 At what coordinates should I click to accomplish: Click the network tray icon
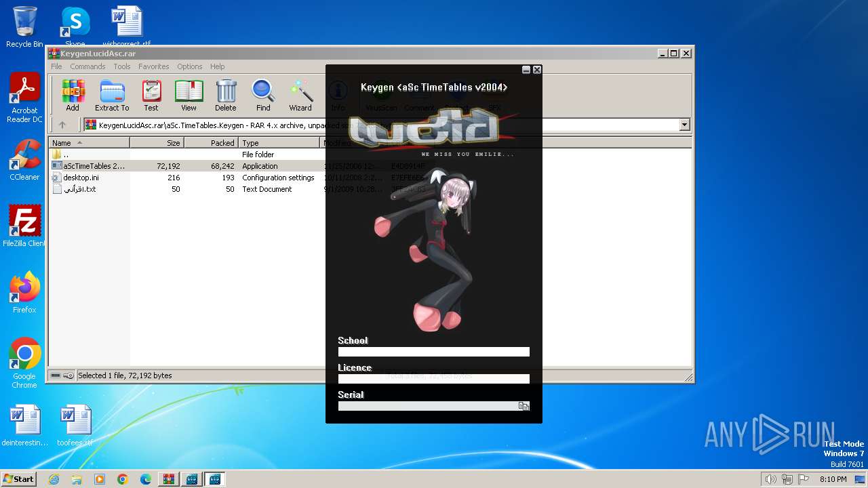coord(787,479)
